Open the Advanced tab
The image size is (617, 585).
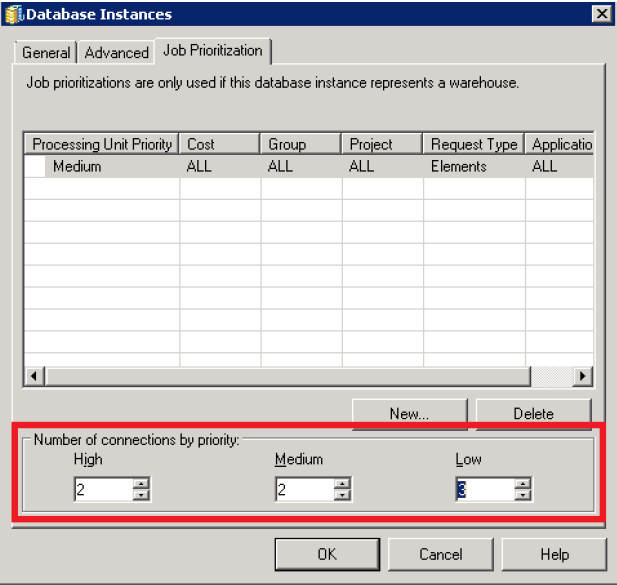coord(116,52)
